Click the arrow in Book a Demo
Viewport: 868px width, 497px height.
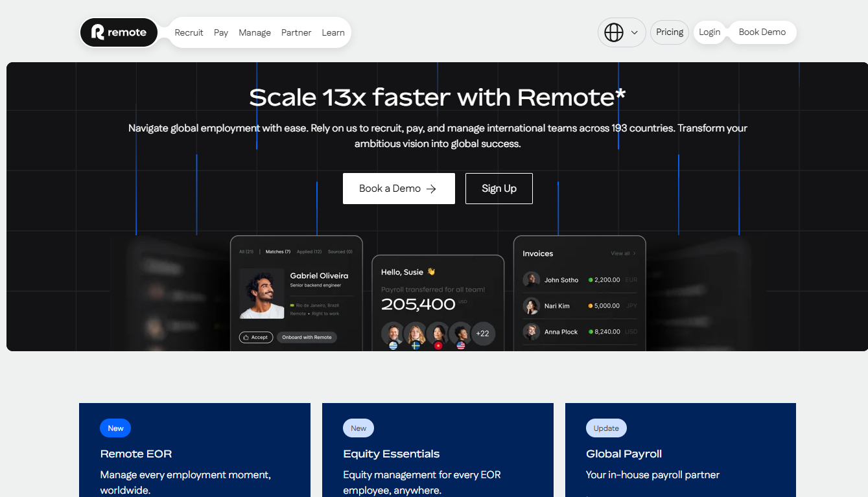[x=431, y=189]
